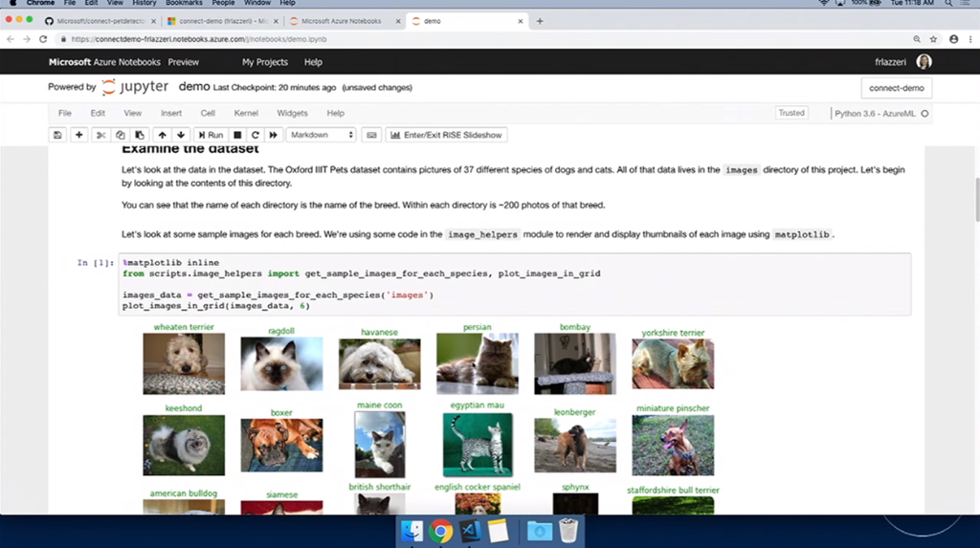This screenshot has height=548, width=980.
Task: Switch to the Microsoft Azure Notebooks browser tab
Action: [345, 21]
